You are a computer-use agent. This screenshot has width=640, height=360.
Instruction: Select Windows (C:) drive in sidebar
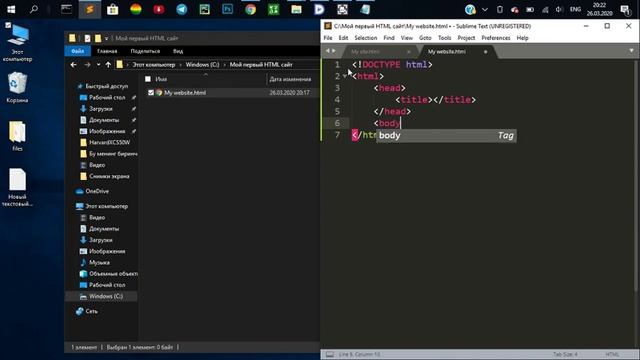106,296
